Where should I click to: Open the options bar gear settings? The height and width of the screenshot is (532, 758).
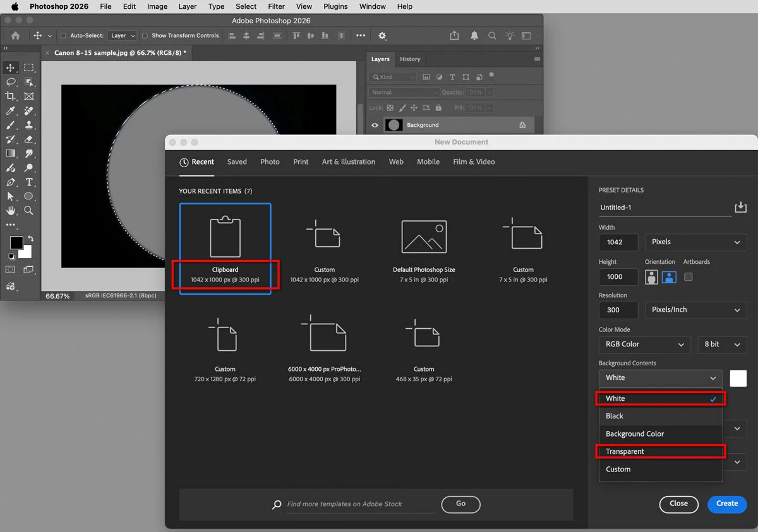(382, 36)
